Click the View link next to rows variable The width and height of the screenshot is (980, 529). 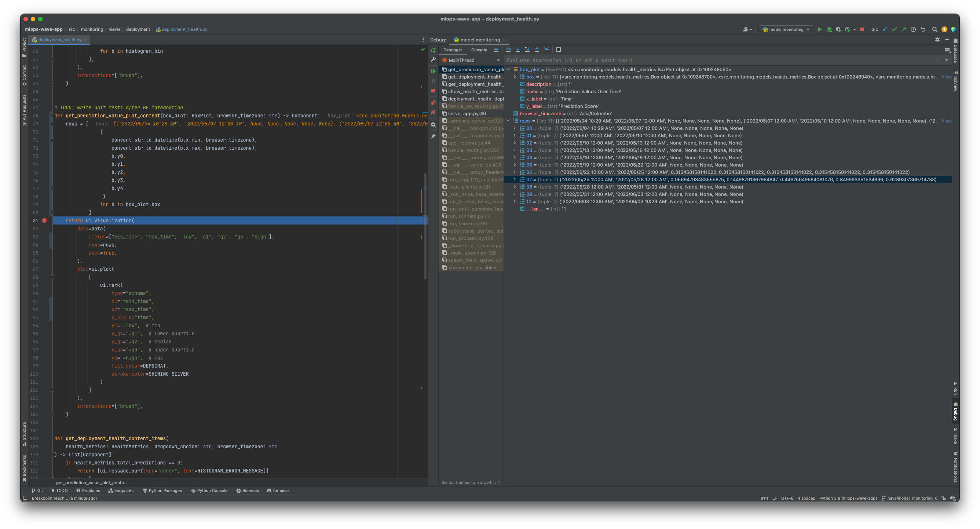point(946,121)
